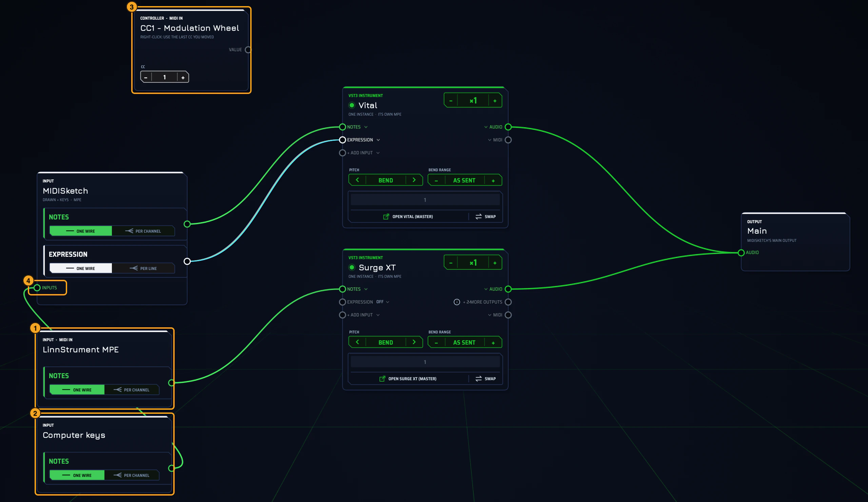This screenshot has height=502, width=868.
Task: Go to previous Surge XT pitch mode
Action: pos(357,342)
